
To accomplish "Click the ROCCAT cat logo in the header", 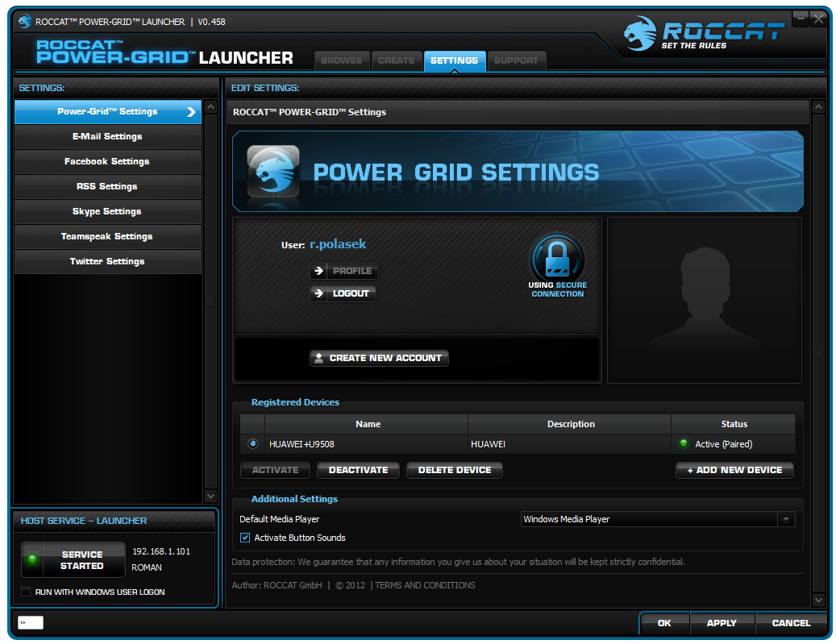I will pyautogui.click(x=640, y=34).
